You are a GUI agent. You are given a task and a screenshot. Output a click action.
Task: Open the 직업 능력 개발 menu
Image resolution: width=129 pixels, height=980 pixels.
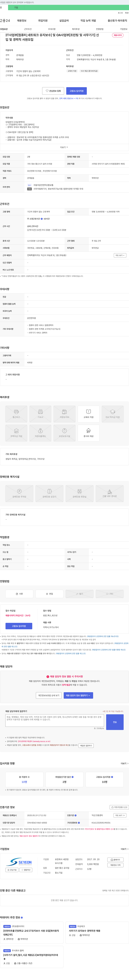[x=88, y=20]
